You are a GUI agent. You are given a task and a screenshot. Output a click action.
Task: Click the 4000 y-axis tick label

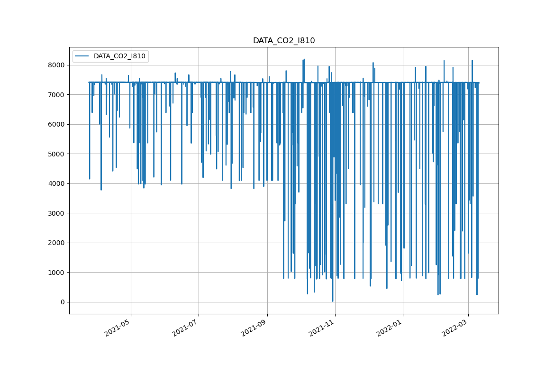click(x=57, y=183)
